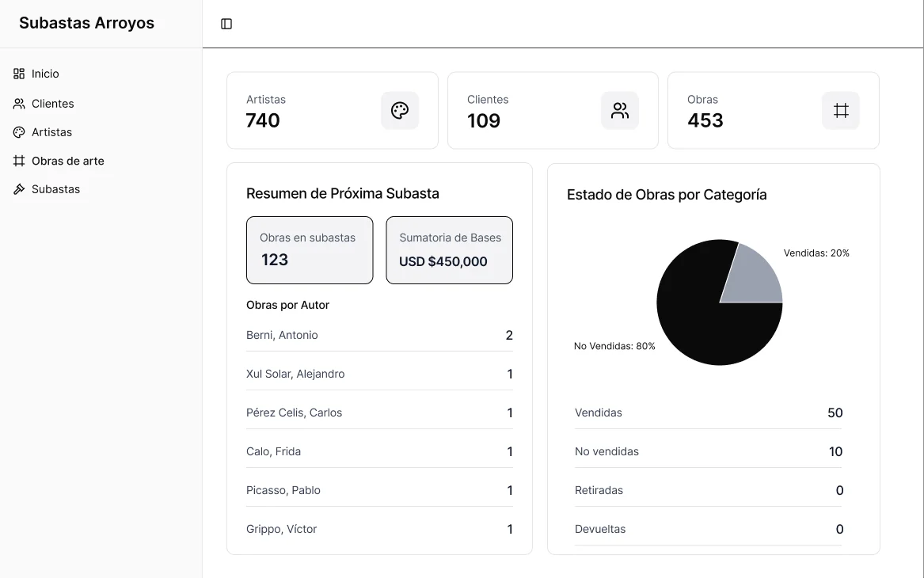This screenshot has width=924, height=578.
Task: Click the 'No Vendidas: 80%' chart label
Action: coord(614,346)
